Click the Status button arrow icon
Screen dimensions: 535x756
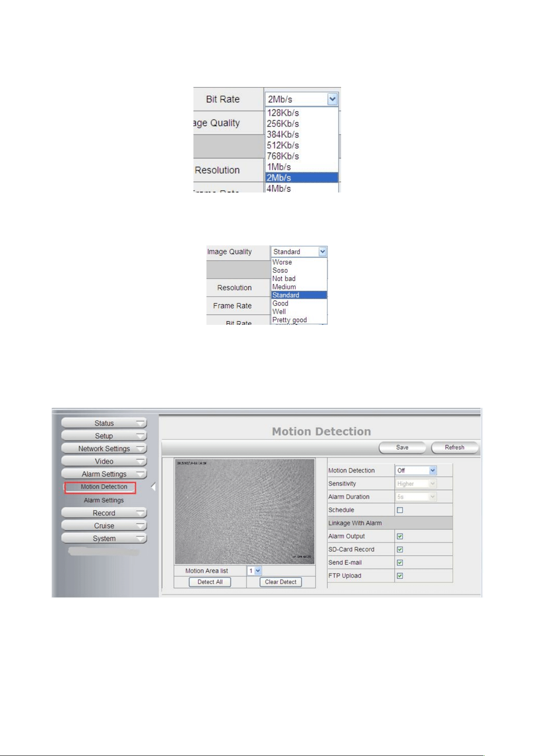tap(141, 423)
